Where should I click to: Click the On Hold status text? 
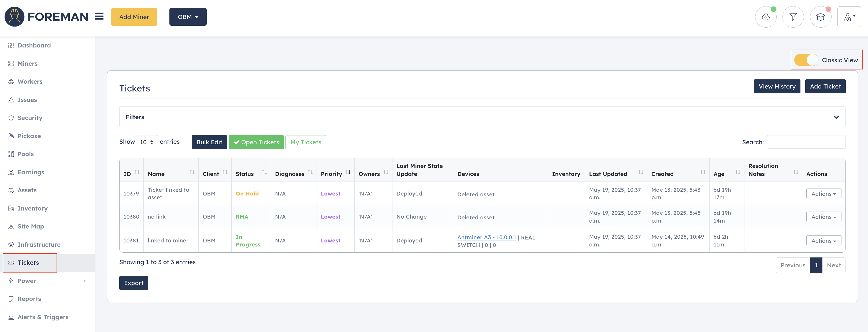(x=247, y=193)
